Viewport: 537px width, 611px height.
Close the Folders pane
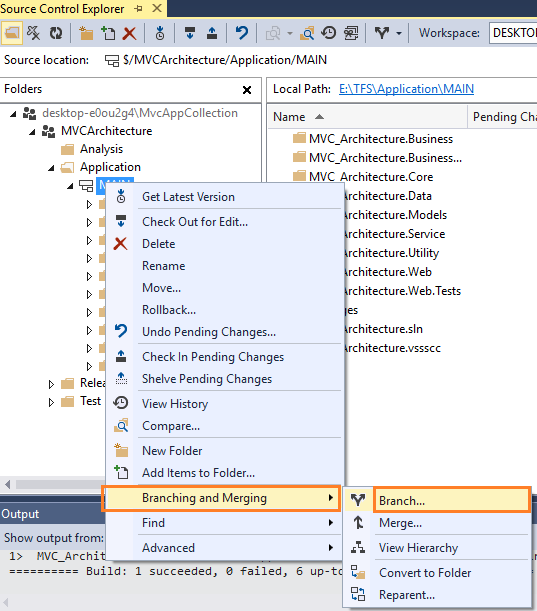click(x=247, y=90)
